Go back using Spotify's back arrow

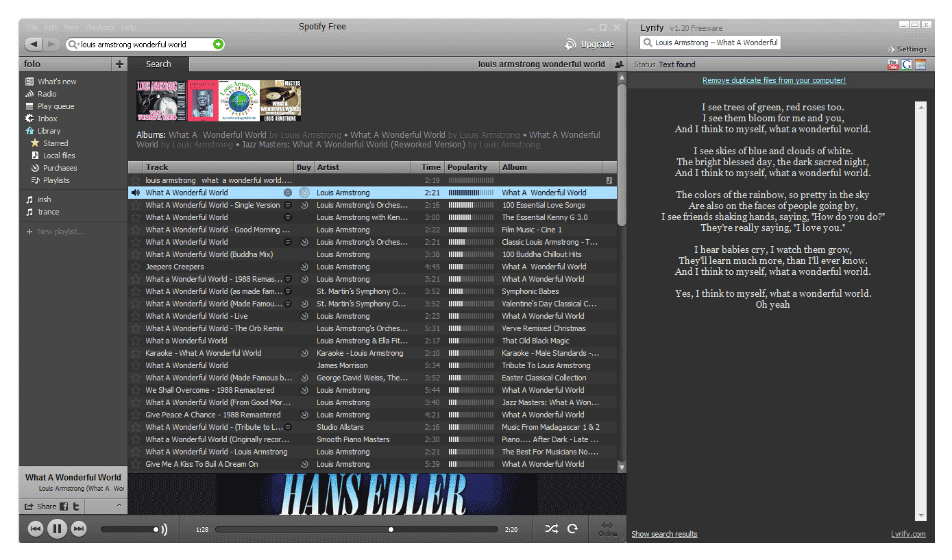[34, 45]
